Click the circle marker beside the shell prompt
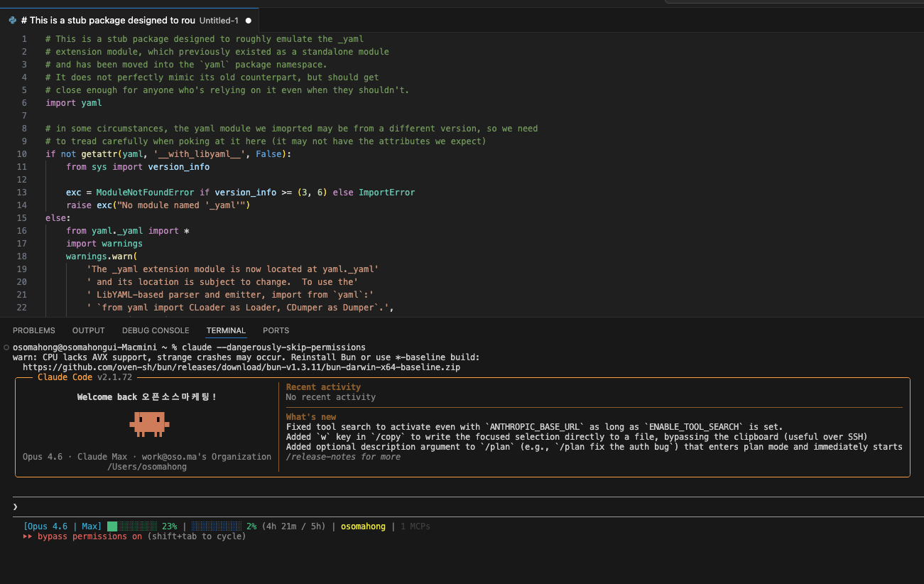This screenshot has height=584, width=924. click(x=6, y=347)
